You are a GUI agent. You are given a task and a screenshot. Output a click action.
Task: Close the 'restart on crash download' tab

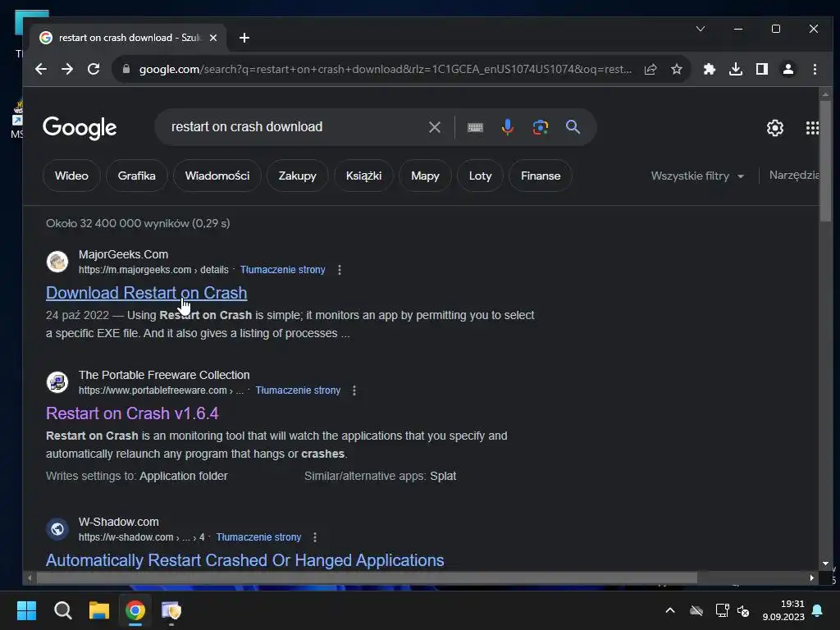click(213, 38)
